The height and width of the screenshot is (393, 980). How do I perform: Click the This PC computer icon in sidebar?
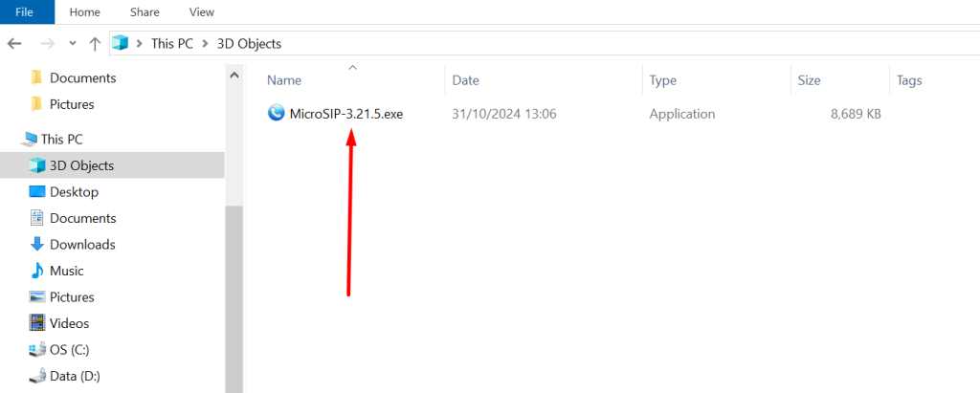[28, 140]
